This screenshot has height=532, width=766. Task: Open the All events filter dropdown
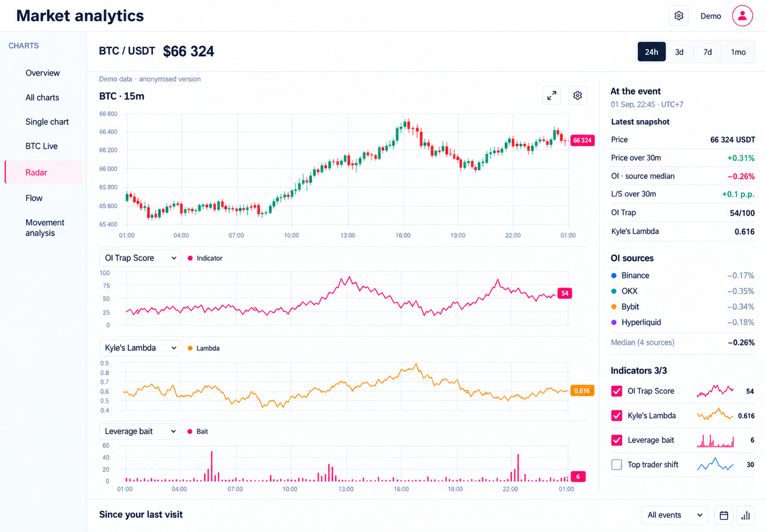point(675,515)
